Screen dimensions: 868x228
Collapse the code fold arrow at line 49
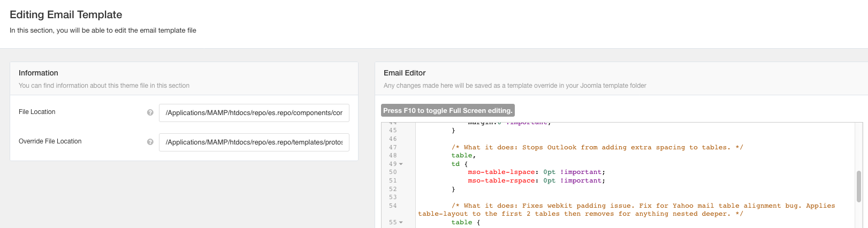(401, 164)
